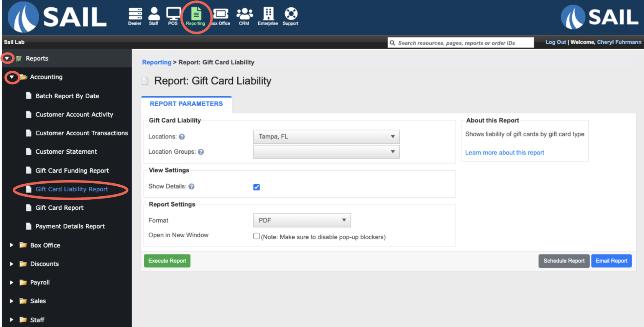Open the POS module icon
This screenshot has height=327, width=644.
(x=173, y=16)
